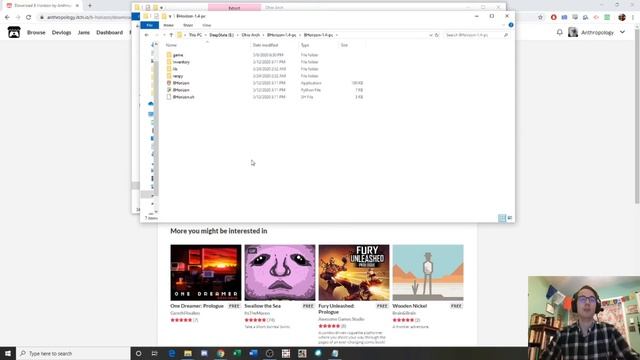Select the Python File row in File Explorer
This screenshot has height=360, width=640.
point(265,90)
